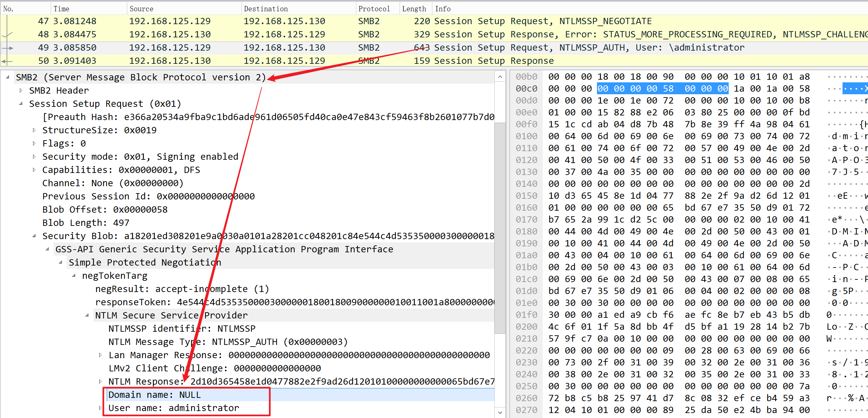Click hex offset 01f0 row
This screenshot has width=868, height=418.
526,314
